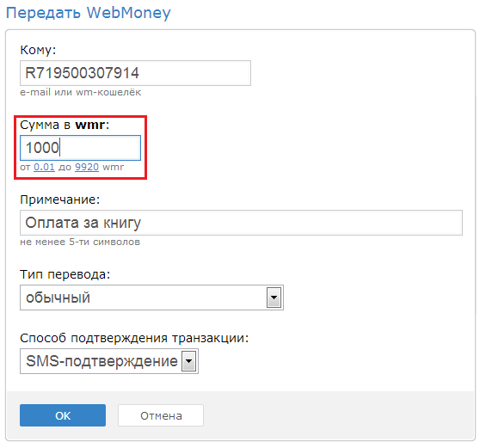Screen dimensions: 480x448
Task: Click the не менее 5-ти символов hint
Action: click(x=80, y=242)
